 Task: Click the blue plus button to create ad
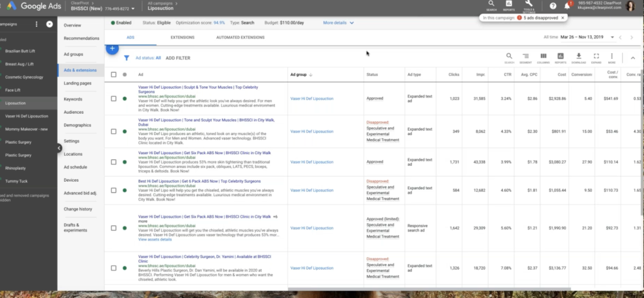click(112, 48)
